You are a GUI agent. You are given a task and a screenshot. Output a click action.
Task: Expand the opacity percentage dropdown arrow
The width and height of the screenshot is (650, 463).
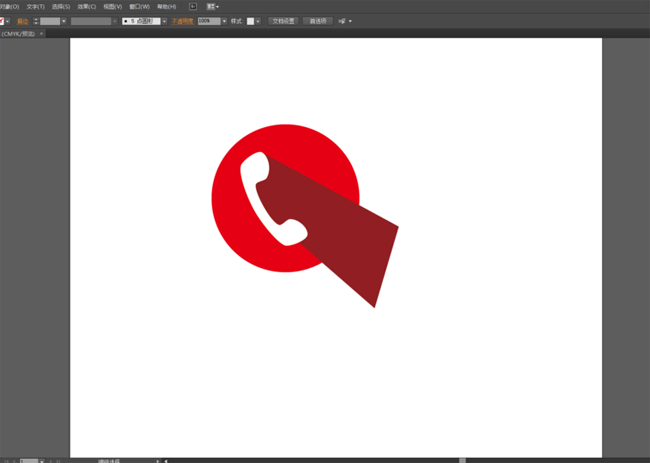(x=225, y=21)
